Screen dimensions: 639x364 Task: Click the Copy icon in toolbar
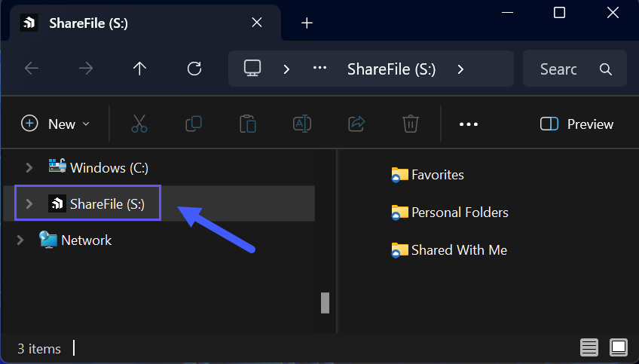point(194,124)
